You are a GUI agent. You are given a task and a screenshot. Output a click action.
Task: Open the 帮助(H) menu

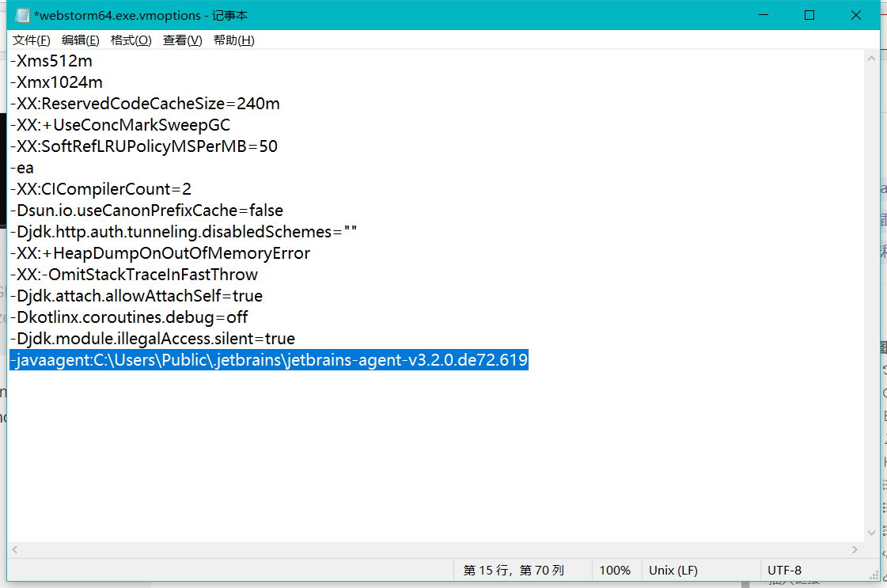point(233,40)
